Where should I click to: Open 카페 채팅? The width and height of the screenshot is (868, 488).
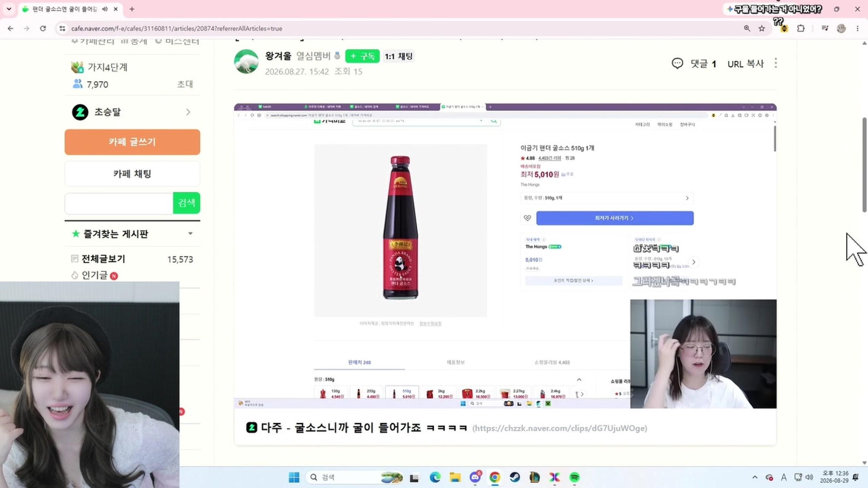(x=132, y=174)
